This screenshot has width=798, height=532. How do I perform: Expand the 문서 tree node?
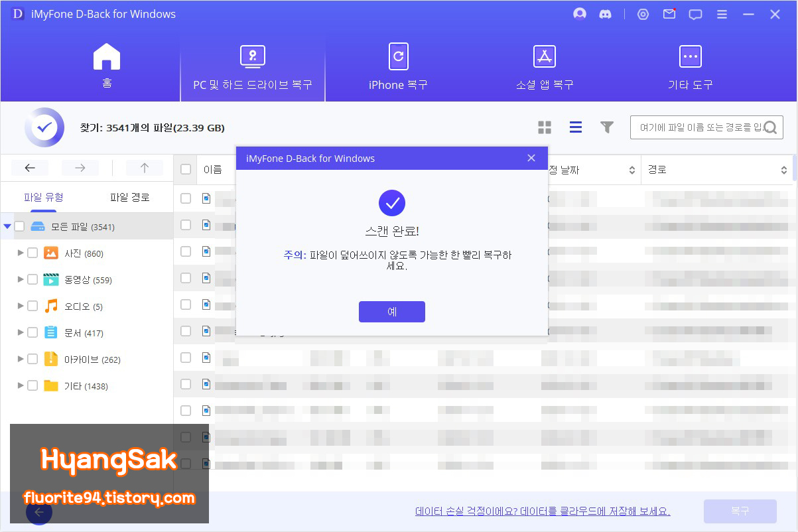21,332
